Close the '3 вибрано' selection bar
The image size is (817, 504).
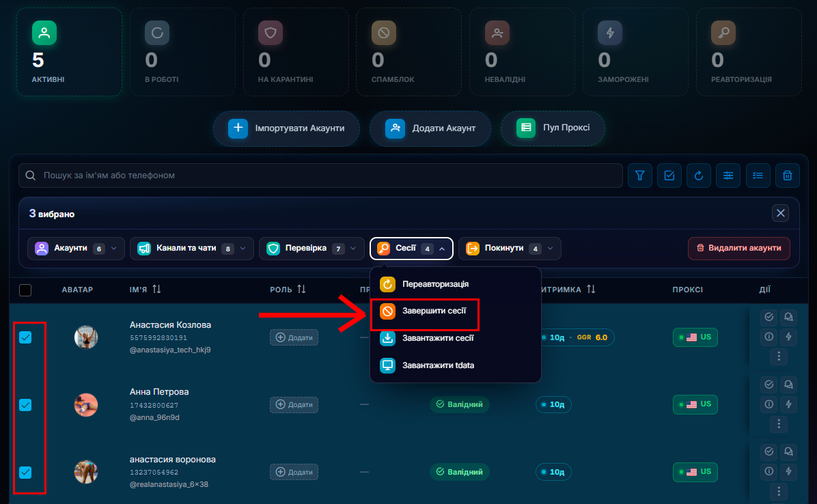pyautogui.click(x=781, y=213)
